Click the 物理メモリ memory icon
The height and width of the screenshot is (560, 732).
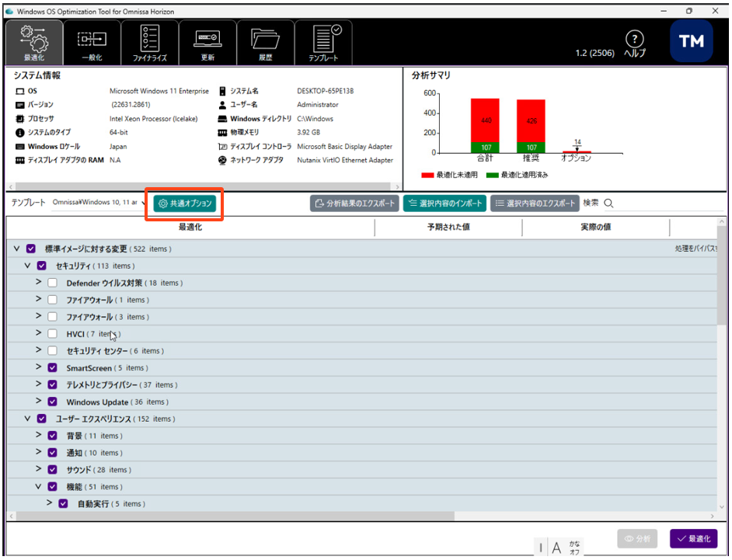pyautogui.click(x=222, y=133)
